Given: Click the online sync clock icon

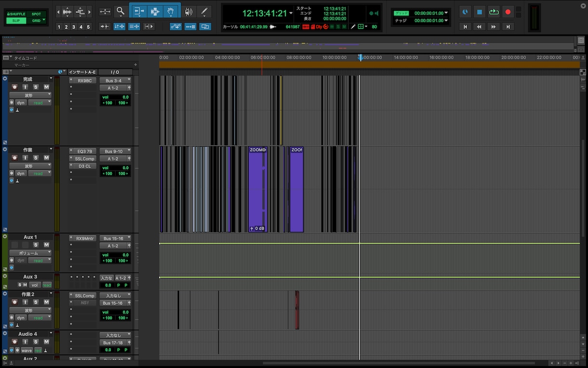Looking at the screenshot, I should click(x=465, y=12).
